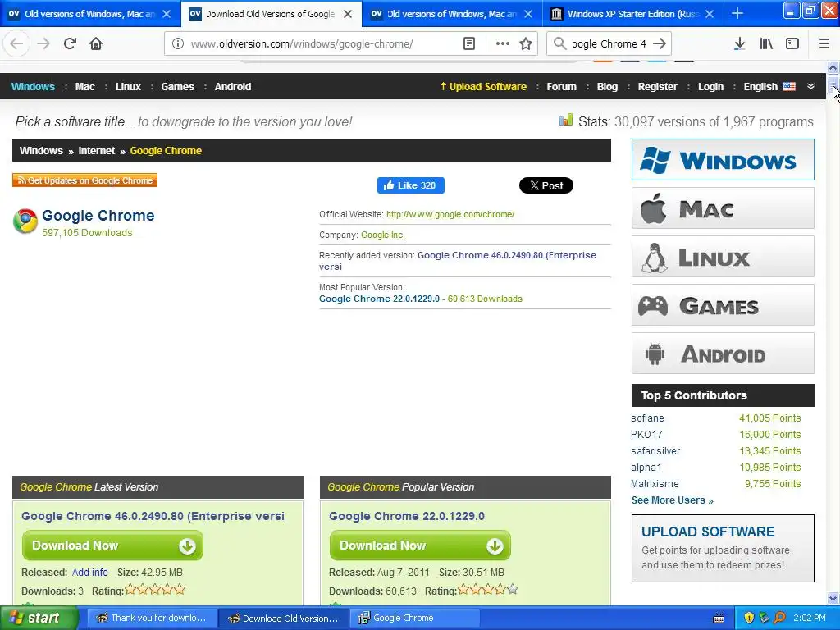The width and height of the screenshot is (840, 630).
Task: Download Now for Chrome 22.0.1229.0
Action: [x=420, y=546]
